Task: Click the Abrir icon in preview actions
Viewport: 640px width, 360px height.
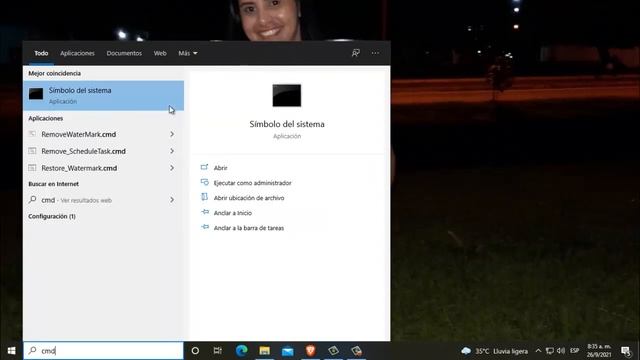Action: pos(204,167)
